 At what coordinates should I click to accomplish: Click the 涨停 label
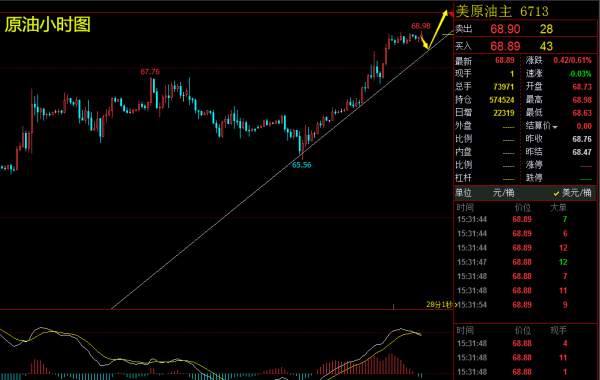pyautogui.click(x=534, y=165)
